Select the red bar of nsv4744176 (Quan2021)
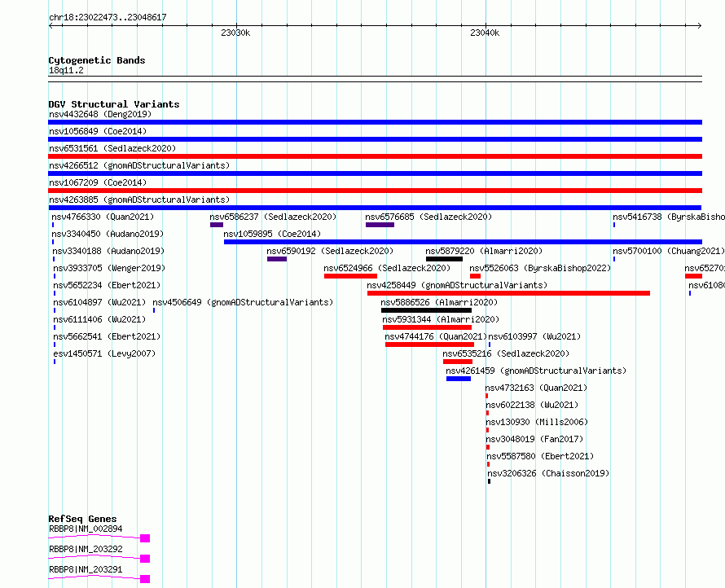This screenshot has width=725, height=588. coord(429,344)
